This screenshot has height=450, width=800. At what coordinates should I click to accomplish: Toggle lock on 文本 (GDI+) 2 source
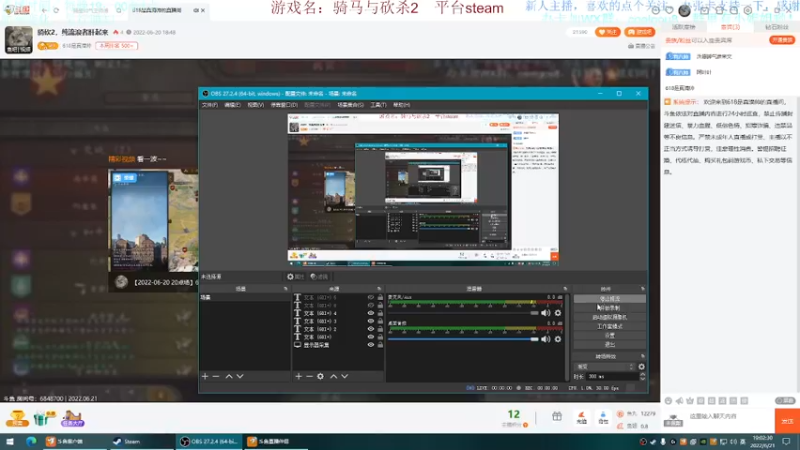click(x=380, y=329)
